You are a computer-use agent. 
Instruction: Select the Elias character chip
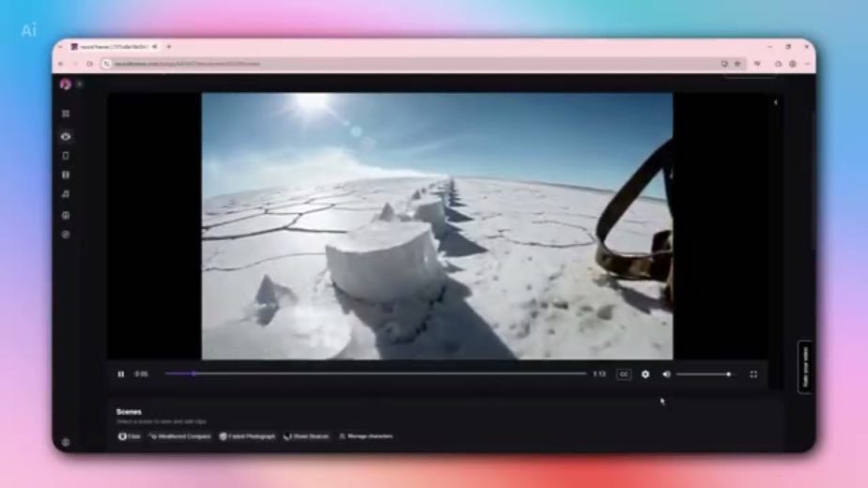(x=130, y=436)
